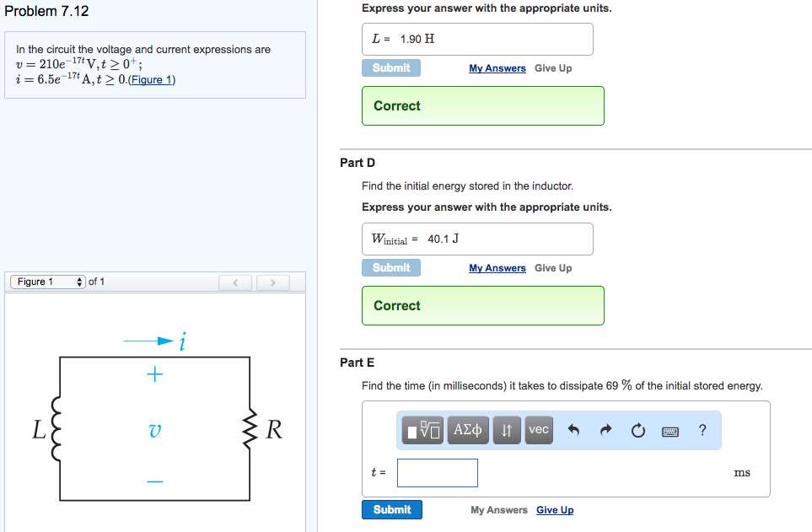
Task: Open the Figure 1 hyperlink in the problem
Action: [152, 79]
